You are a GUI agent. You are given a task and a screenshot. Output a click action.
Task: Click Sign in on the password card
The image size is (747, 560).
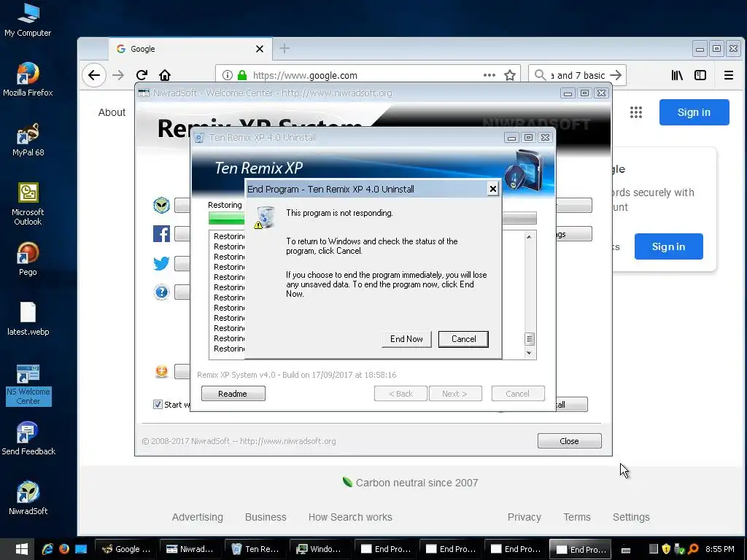[668, 246]
